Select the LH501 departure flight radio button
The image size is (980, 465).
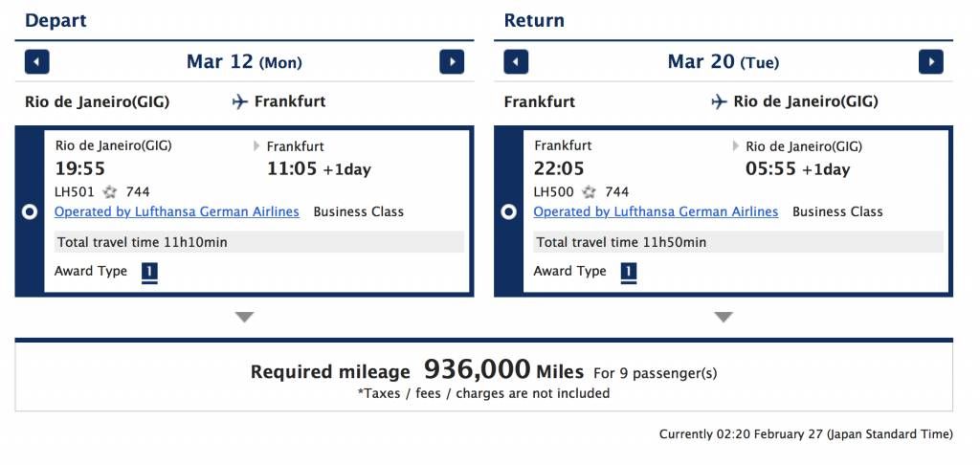click(x=30, y=211)
